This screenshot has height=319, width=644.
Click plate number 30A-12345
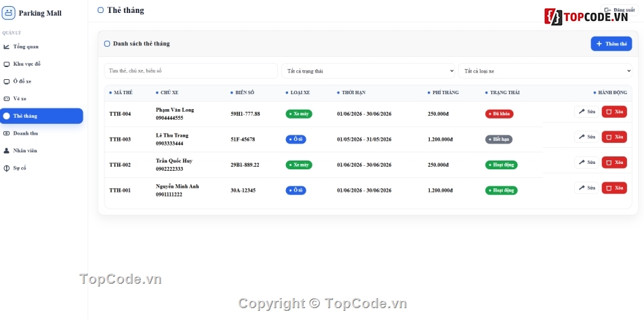pos(243,190)
